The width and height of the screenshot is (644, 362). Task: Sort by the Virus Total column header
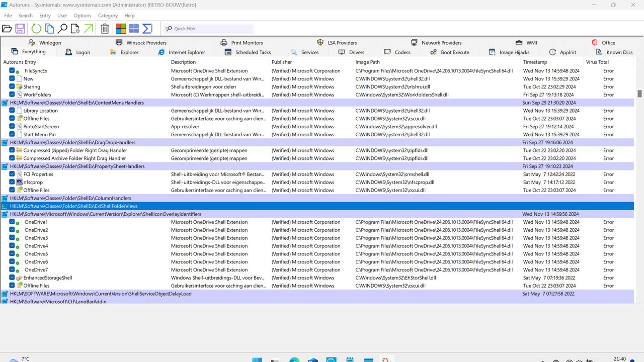[x=609, y=62]
